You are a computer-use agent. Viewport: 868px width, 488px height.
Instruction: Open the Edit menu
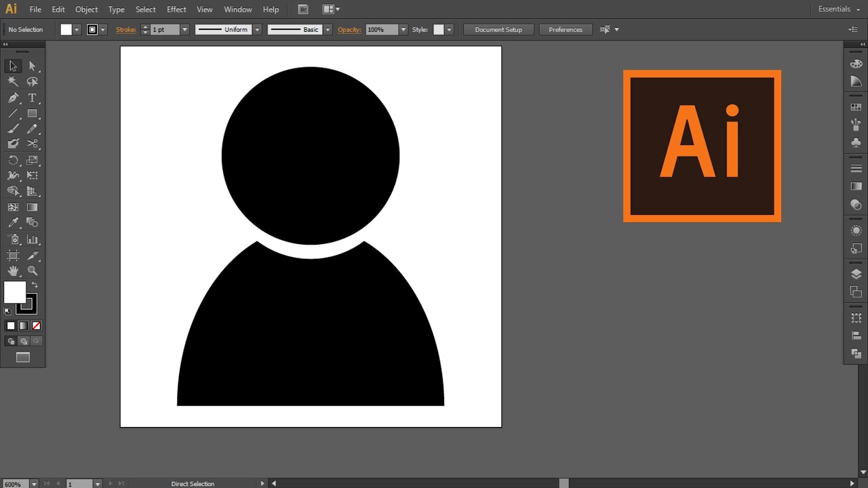tap(58, 9)
